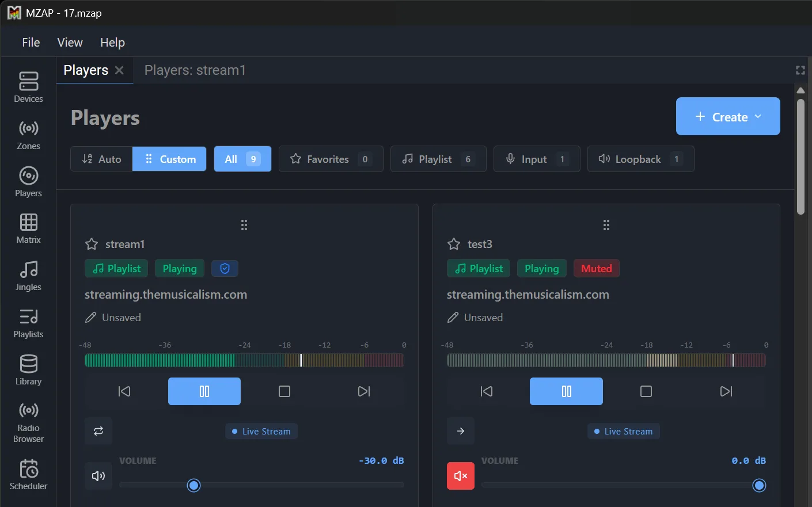
Task: Open the Matrix sidebar section
Action: click(x=28, y=228)
